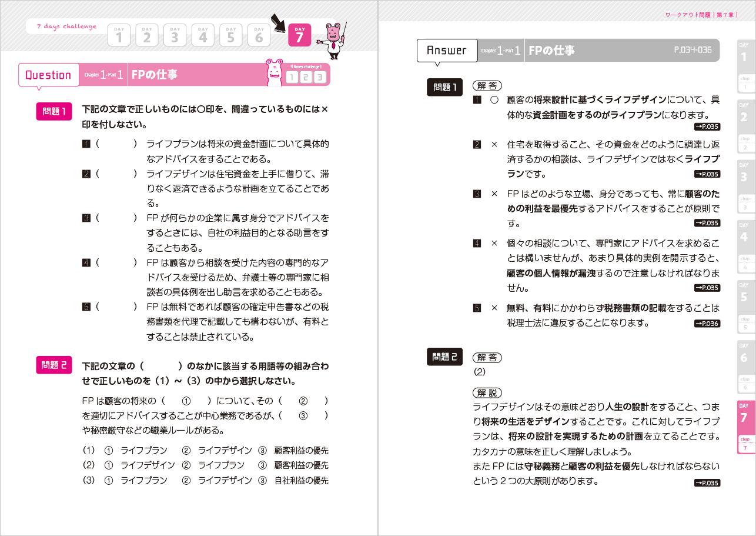The image size is (756, 536).
Task: Choose option (3) ending with 自社利益の優先
Action: coord(205,480)
